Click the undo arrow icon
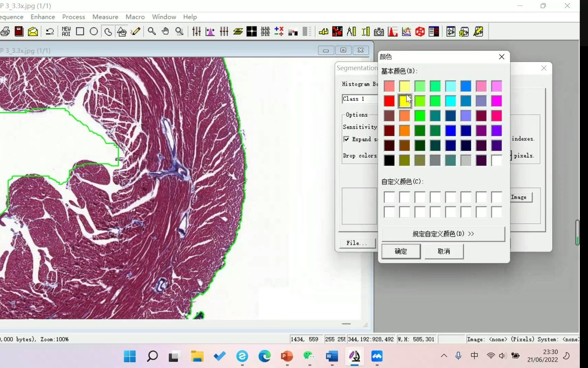The image size is (588, 368). (50, 31)
